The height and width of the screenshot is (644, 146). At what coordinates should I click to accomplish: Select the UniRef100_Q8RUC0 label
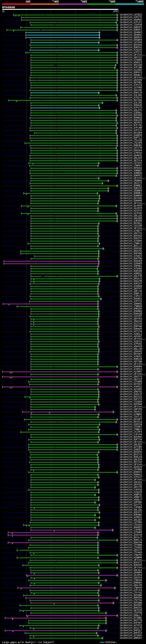coord(131,638)
